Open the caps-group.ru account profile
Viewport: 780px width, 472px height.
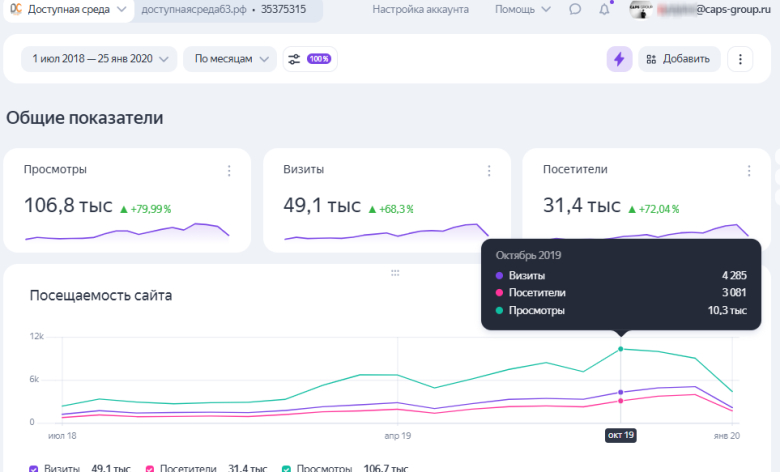coord(698,10)
